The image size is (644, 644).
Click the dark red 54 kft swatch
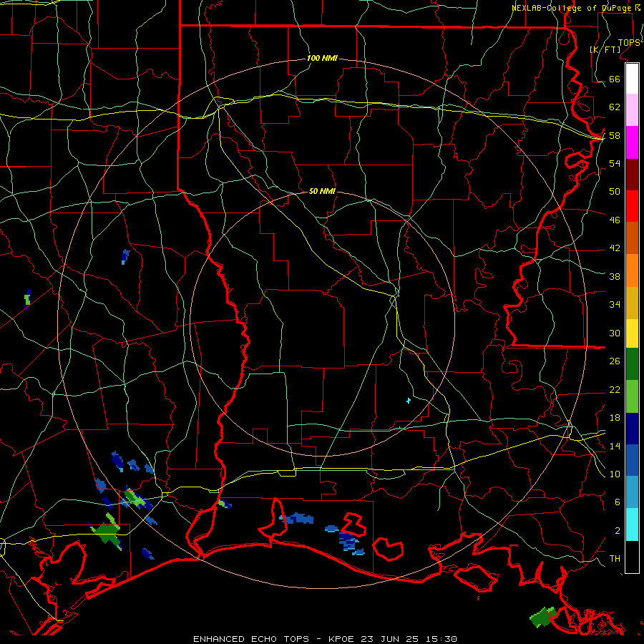click(x=632, y=175)
